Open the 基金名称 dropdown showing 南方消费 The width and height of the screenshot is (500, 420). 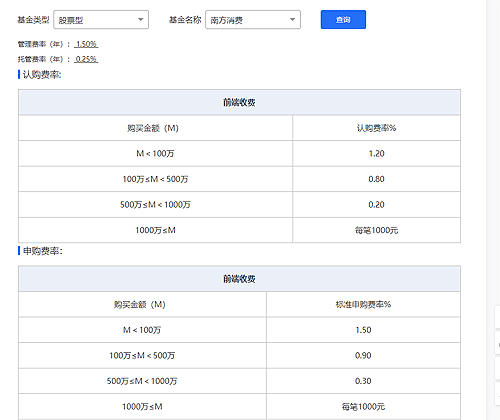pyautogui.click(x=253, y=20)
